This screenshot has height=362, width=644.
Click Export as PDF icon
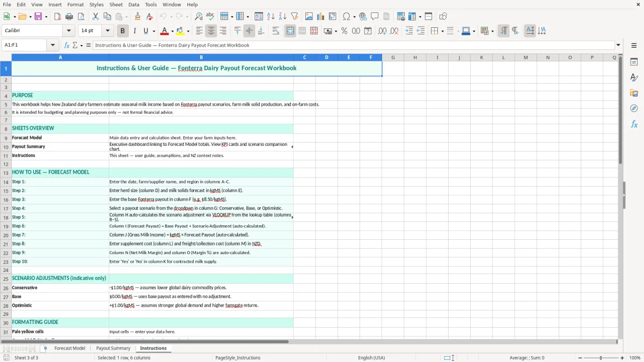pos(57,17)
